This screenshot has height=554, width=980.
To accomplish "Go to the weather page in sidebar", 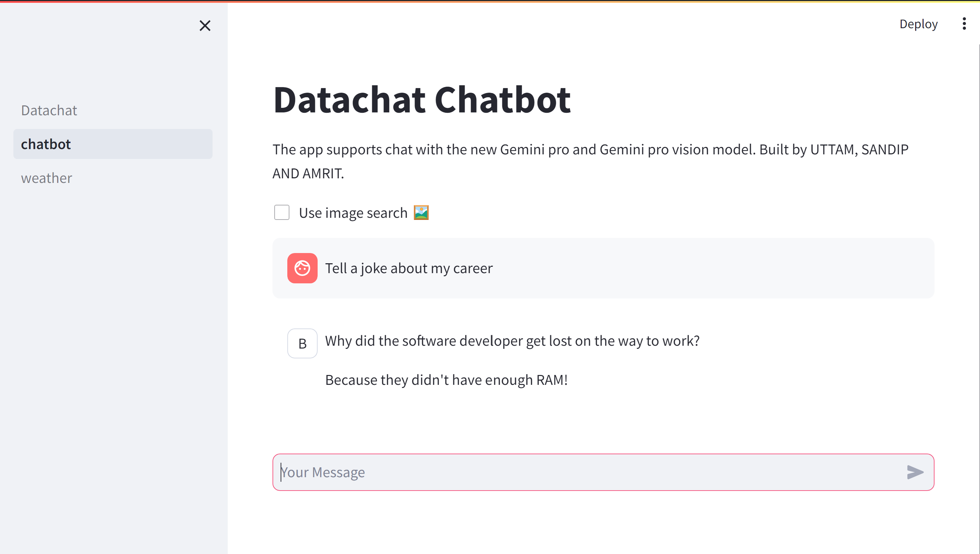I will (113, 178).
